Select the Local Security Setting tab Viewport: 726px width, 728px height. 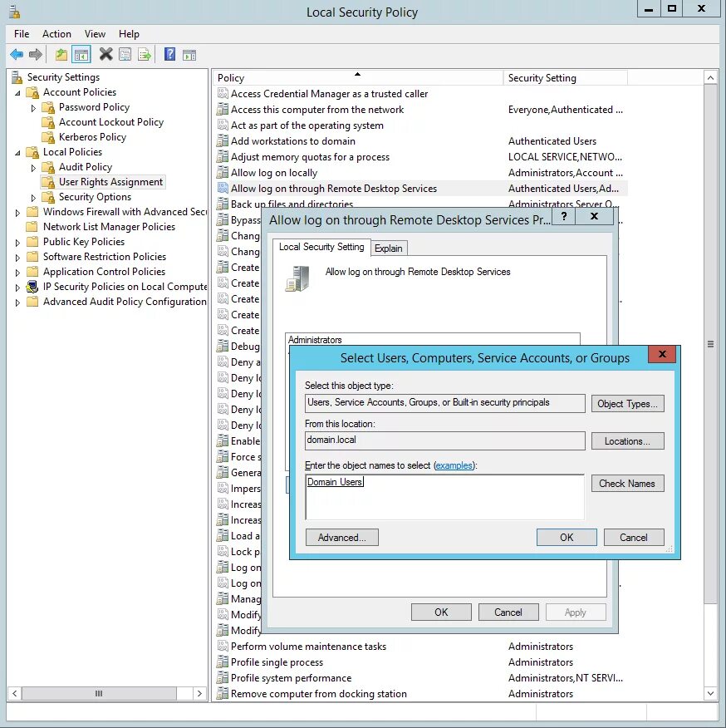(321, 247)
